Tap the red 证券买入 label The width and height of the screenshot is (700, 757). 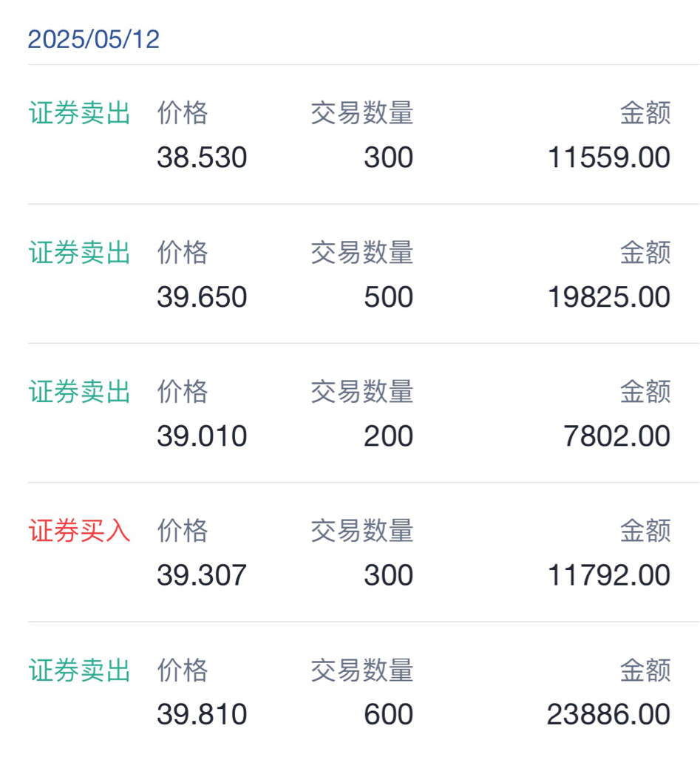pyautogui.click(x=80, y=531)
